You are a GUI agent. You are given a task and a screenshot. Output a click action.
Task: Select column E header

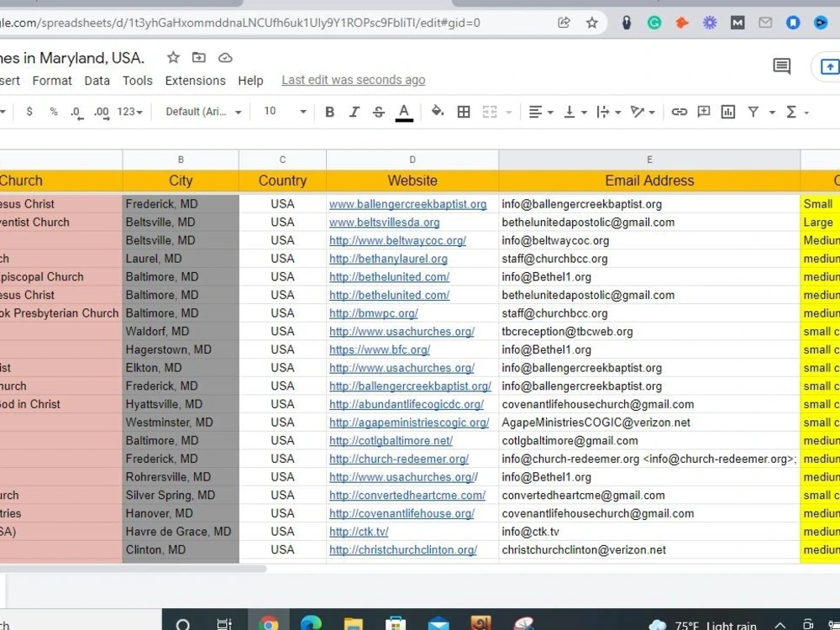pyautogui.click(x=649, y=160)
